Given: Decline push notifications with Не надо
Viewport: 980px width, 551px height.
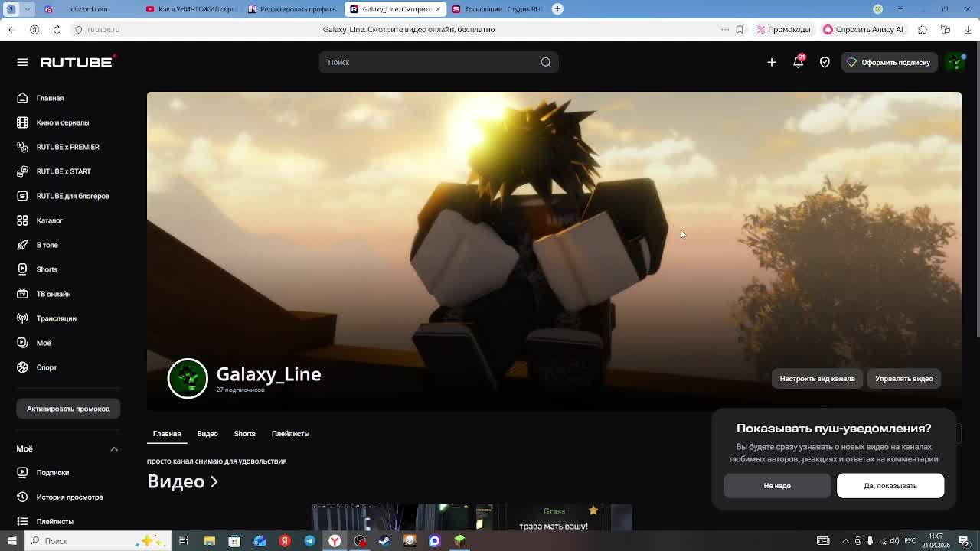Looking at the screenshot, I should (777, 486).
